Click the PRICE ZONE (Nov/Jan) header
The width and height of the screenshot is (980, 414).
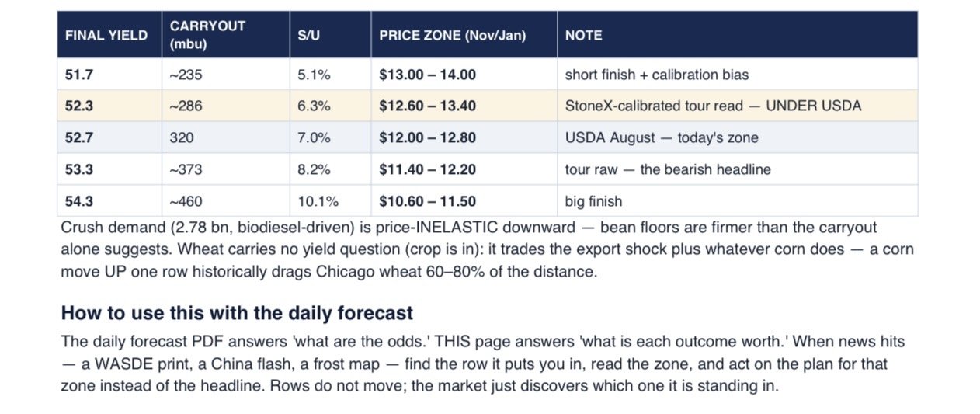click(452, 35)
